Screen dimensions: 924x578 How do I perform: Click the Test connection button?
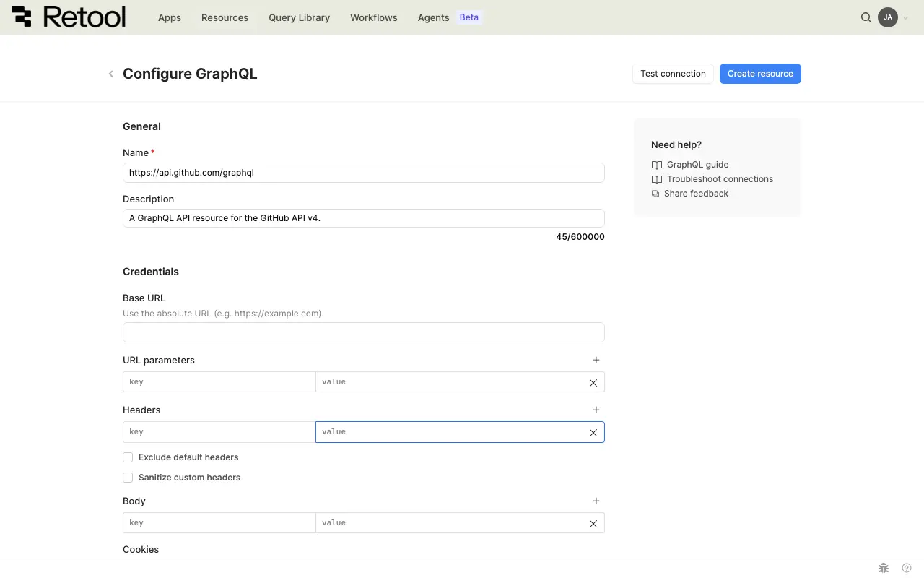coord(673,74)
